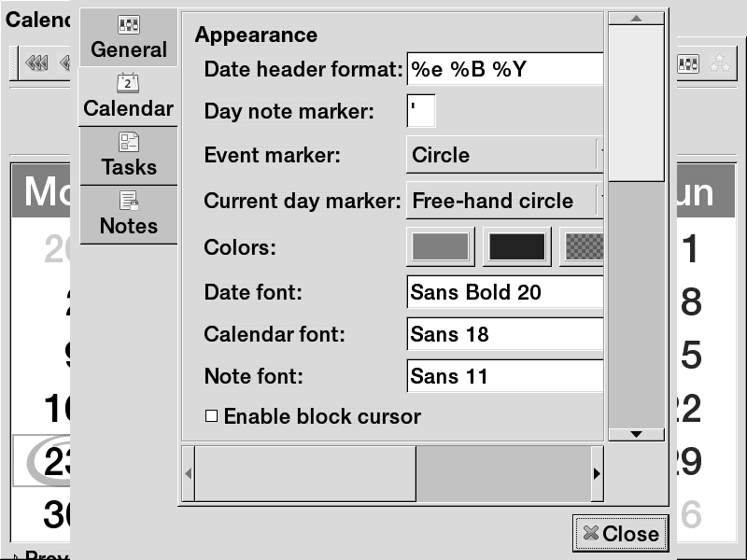Click the preferences icon in the main toolbar

(x=688, y=63)
